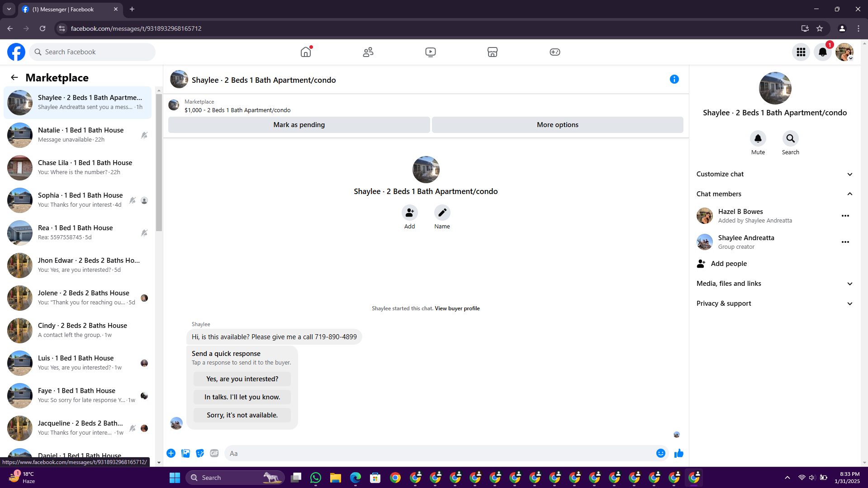Screen dimensions: 868x488
Task: Go to the Home feed icon
Action: tap(306, 52)
